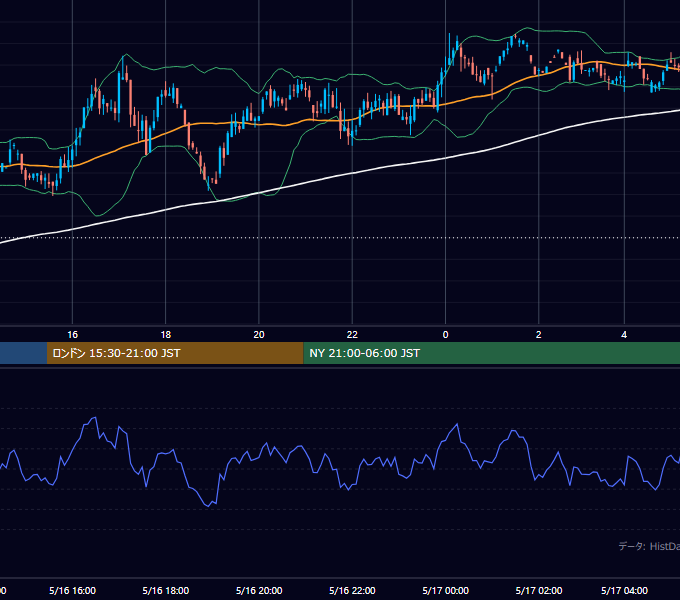Click the 5/16 20:00 label on oscillator axis
Viewport: 680px width, 600px height.
click(x=259, y=590)
